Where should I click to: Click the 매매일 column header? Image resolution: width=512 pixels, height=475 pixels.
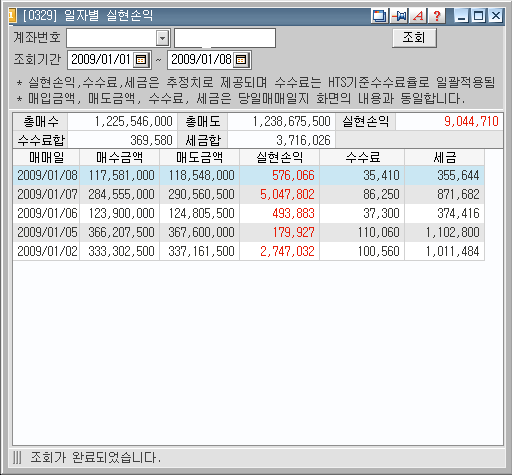tap(46, 157)
